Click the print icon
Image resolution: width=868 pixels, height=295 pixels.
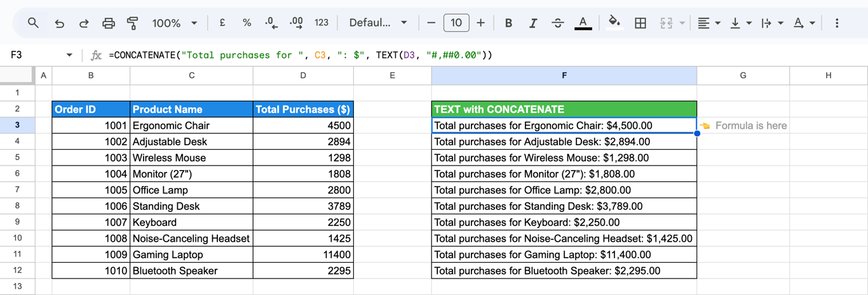click(109, 23)
